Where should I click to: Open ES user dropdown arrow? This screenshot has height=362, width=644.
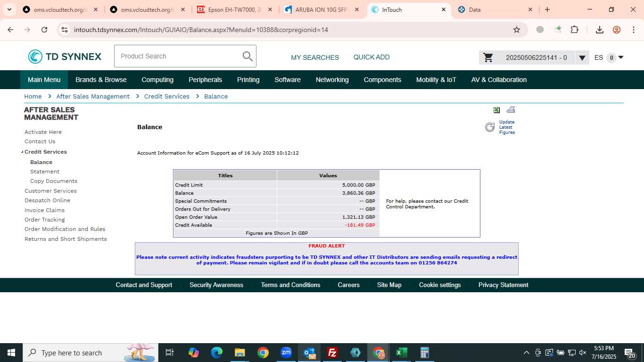pyautogui.click(x=620, y=58)
